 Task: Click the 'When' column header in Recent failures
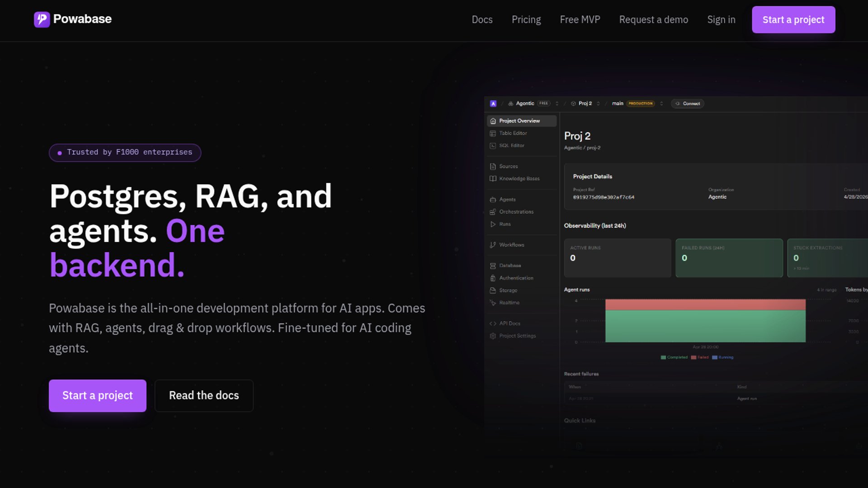tap(575, 387)
